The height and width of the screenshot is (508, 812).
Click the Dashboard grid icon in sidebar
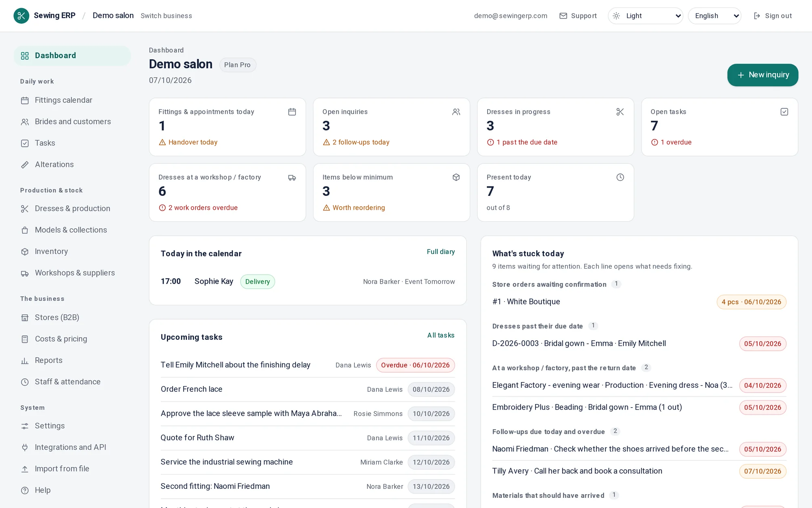pyautogui.click(x=25, y=56)
